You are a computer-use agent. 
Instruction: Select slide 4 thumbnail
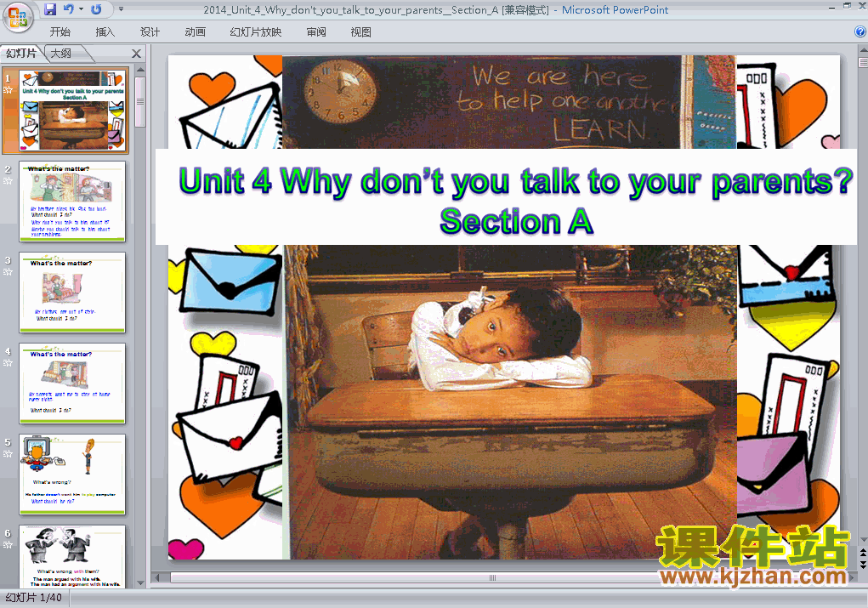tap(72, 384)
